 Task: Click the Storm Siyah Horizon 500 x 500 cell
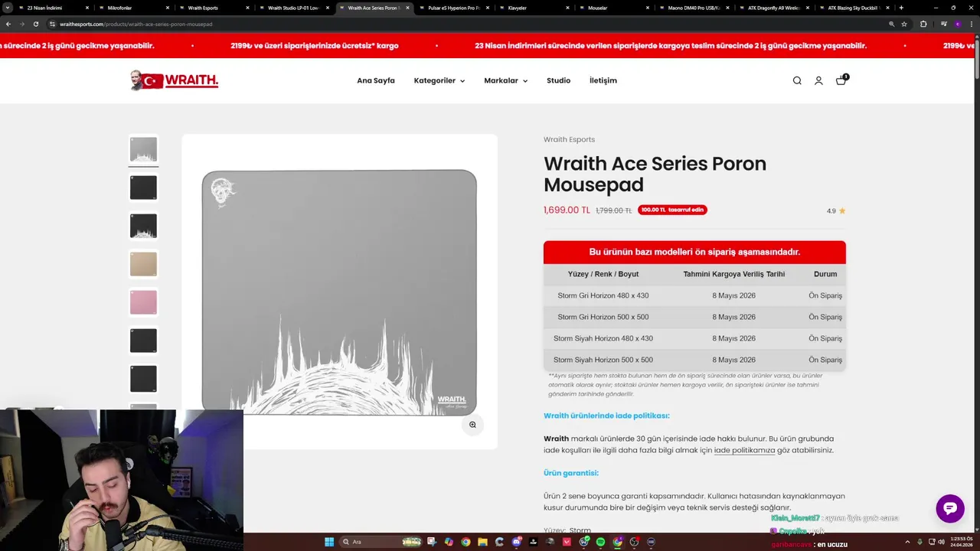click(x=603, y=360)
